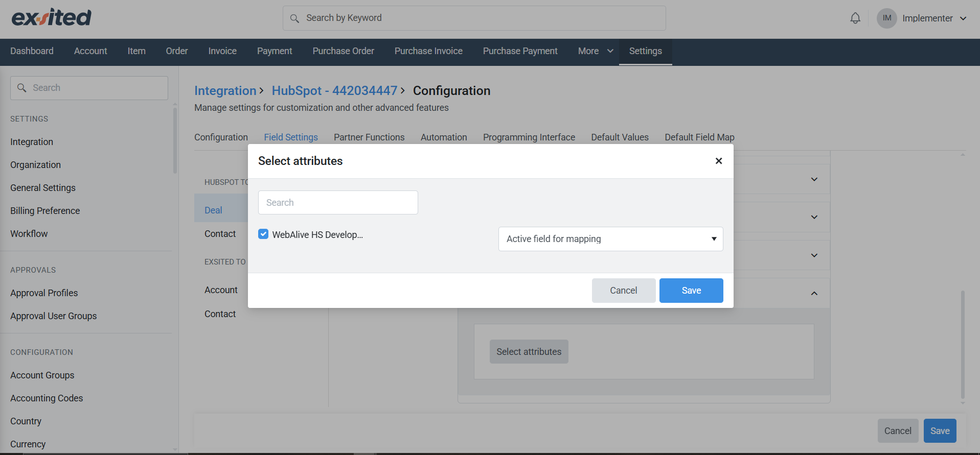Open Accounting Codes in sidebar

pos(47,398)
